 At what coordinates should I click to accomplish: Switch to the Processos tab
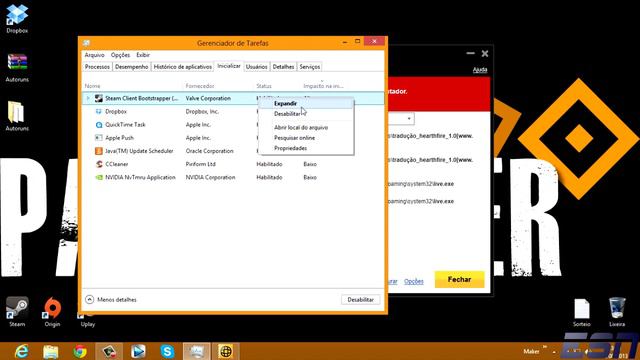click(x=97, y=67)
